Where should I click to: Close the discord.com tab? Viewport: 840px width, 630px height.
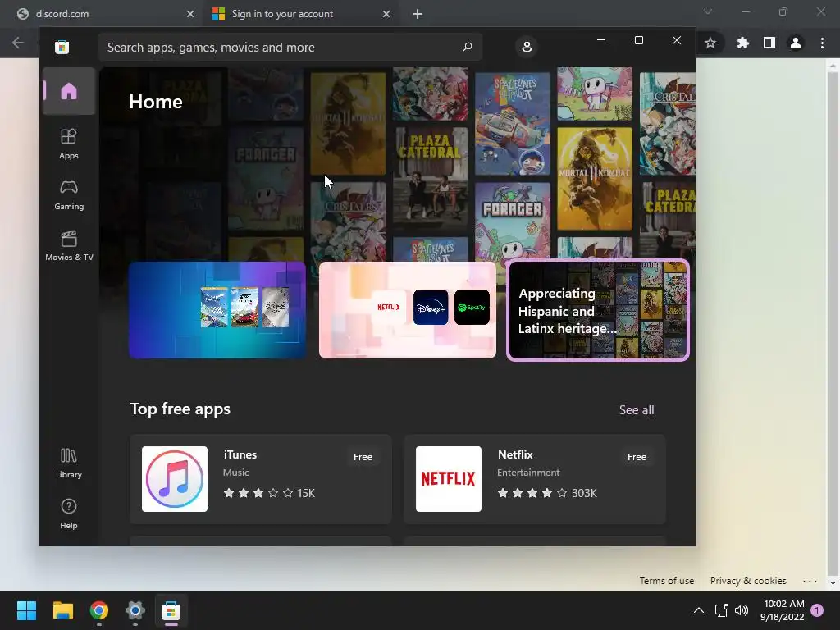[189, 14]
